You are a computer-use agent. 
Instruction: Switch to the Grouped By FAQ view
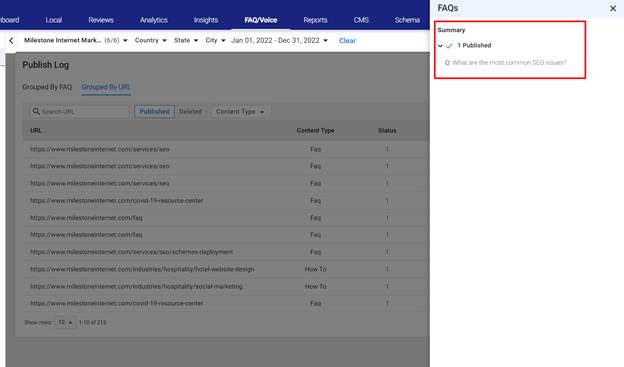coord(47,87)
